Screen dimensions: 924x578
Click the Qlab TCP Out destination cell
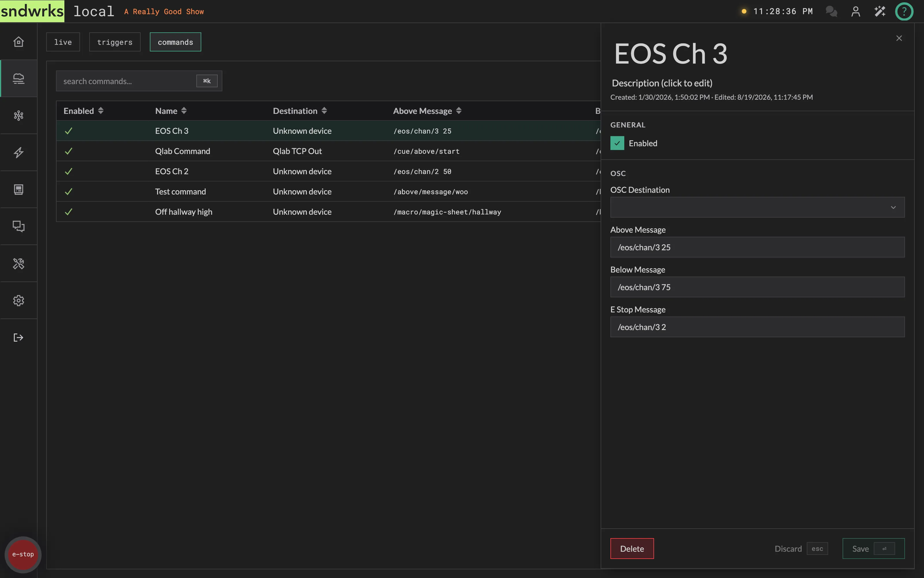coord(297,151)
